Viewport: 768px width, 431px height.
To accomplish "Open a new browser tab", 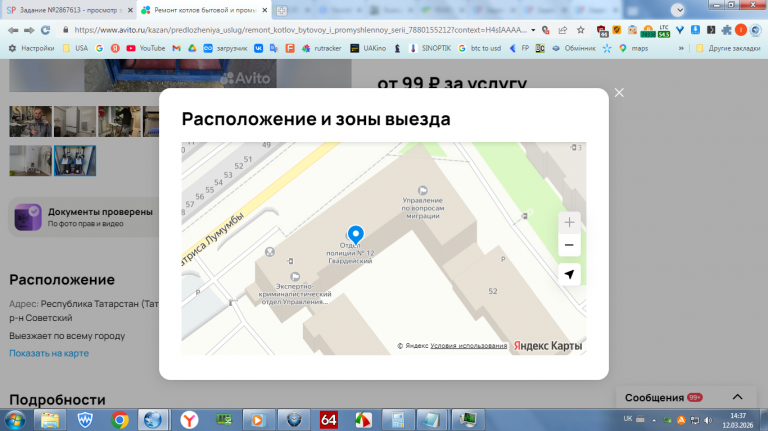I will tap(281, 10).
